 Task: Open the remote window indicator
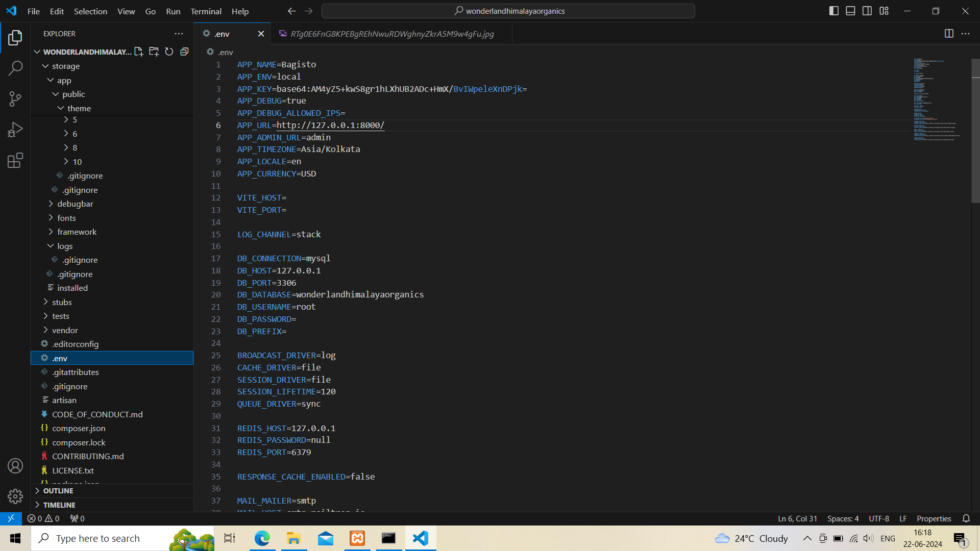tap(11, 518)
